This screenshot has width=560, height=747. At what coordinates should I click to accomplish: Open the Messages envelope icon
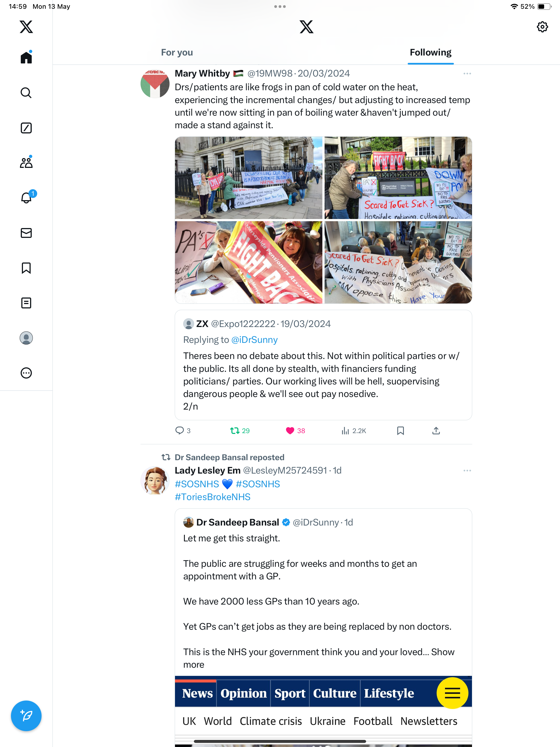point(26,233)
